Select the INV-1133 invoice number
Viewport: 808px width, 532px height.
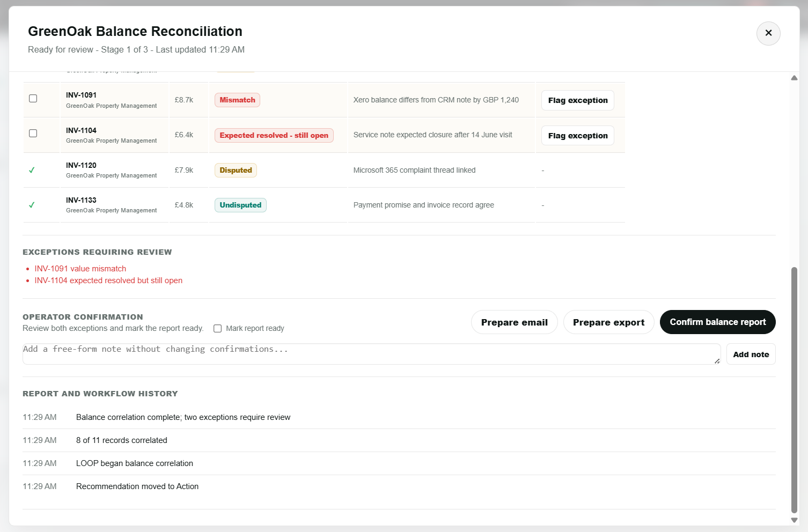81,200
